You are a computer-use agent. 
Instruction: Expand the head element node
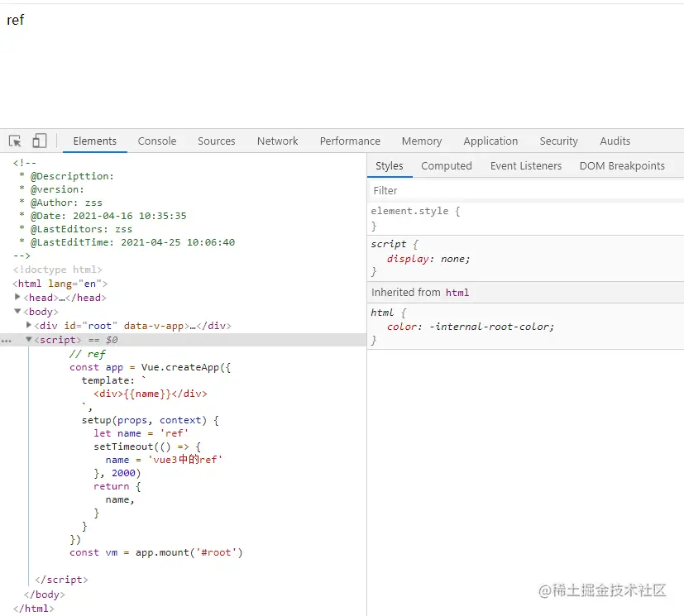coord(18,297)
